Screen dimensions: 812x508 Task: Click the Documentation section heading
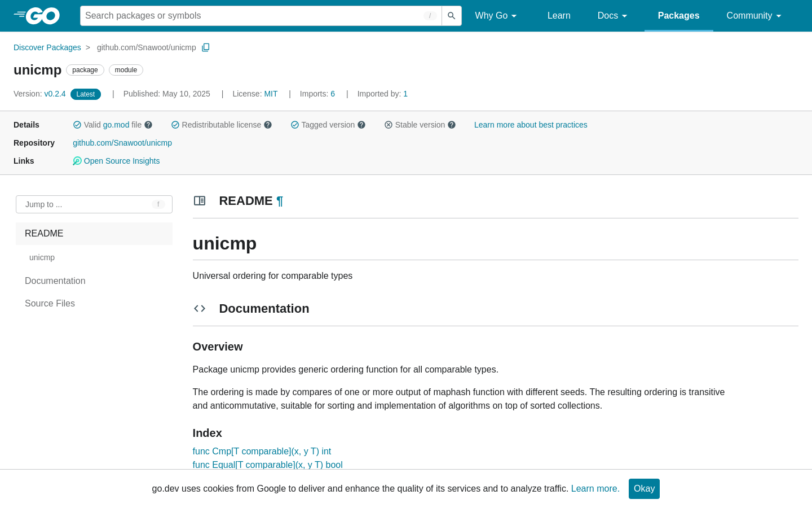(x=264, y=308)
